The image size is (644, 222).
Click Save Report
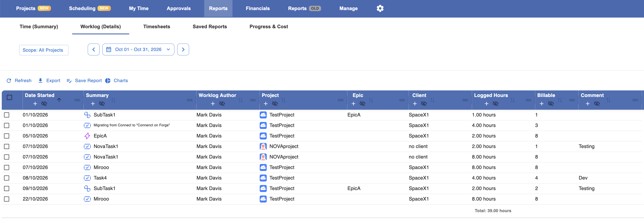tap(84, 81)
